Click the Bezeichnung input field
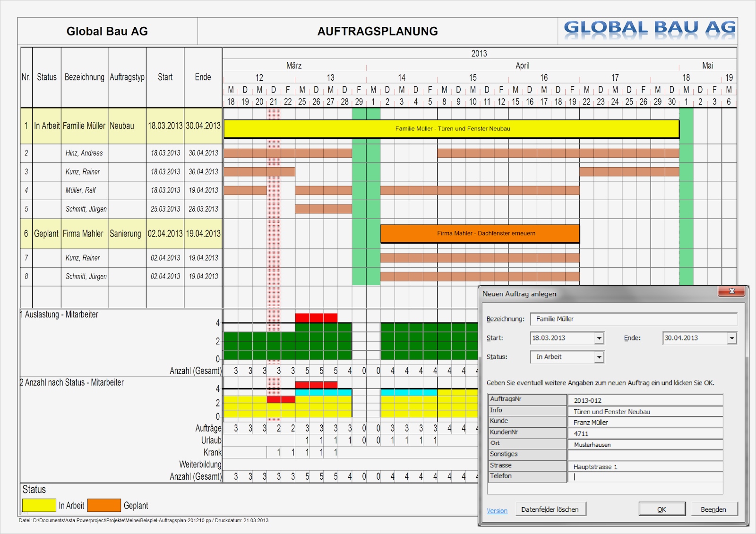 pos(634,319)
